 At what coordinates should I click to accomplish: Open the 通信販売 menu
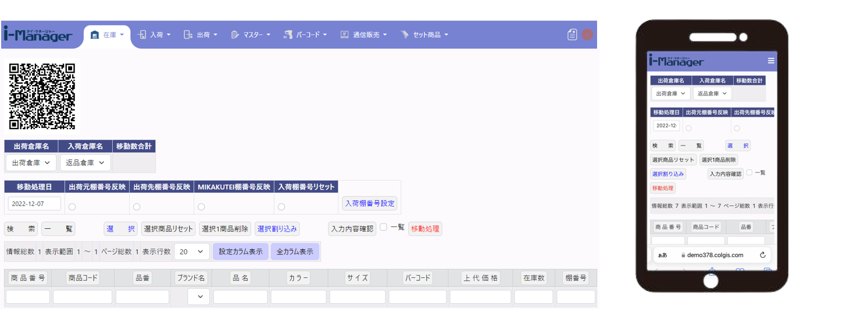click(364, 35)
